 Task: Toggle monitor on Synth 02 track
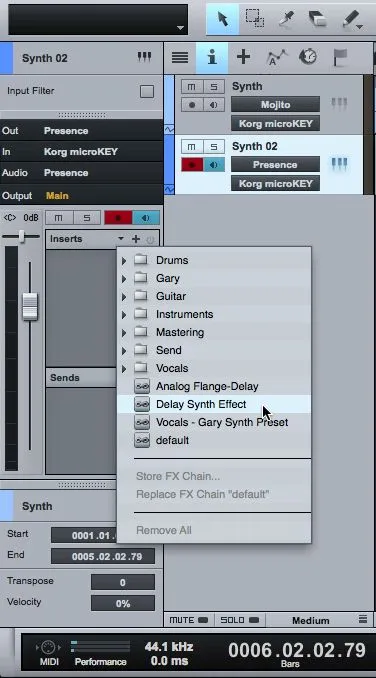click(214, 165)
